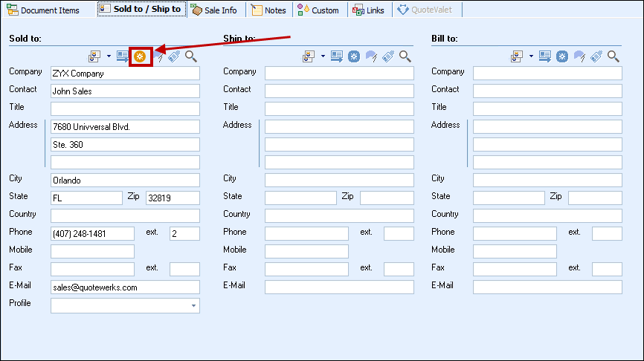The height and width of the screenshot is (361, 644).
Task: Open the Sold to contact icon dropdown arrow
Action: 109,56
